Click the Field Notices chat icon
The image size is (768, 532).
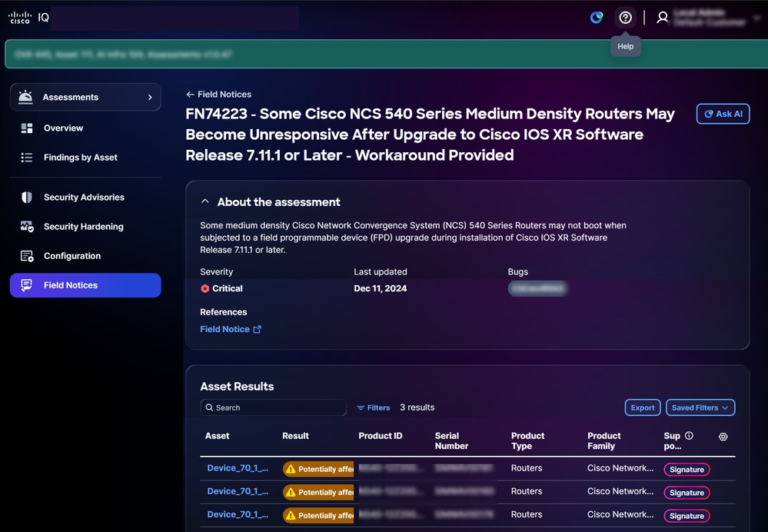point(27,285)
